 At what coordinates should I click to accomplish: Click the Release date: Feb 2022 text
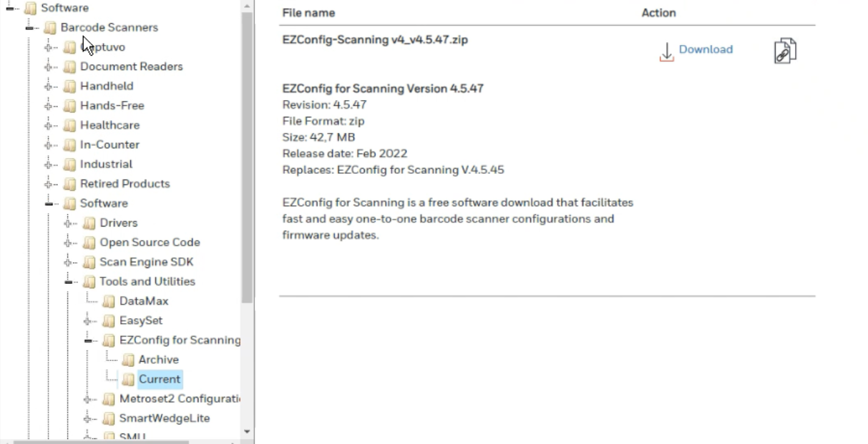[345, 153]
